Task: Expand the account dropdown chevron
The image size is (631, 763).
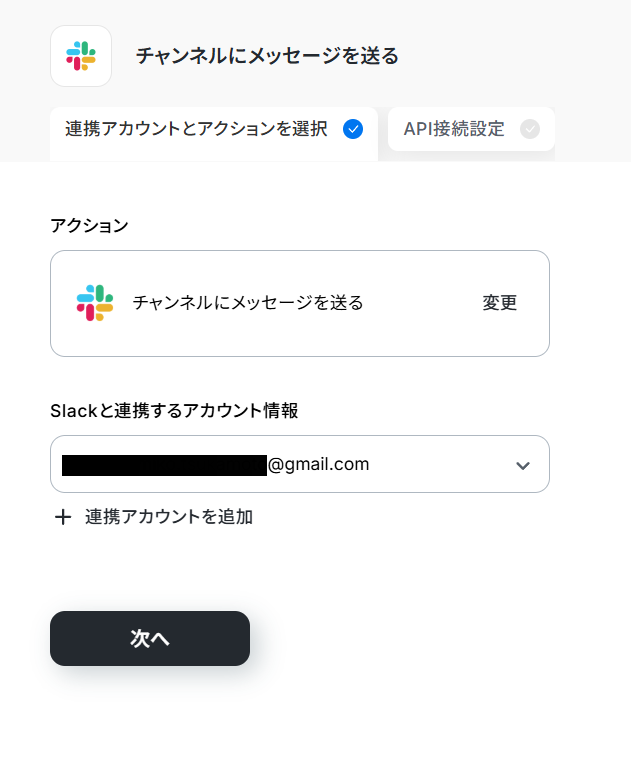Action: 523,466
